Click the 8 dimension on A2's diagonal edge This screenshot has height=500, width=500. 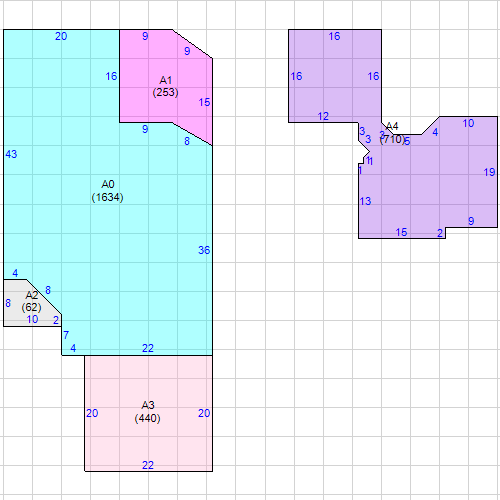pyautogui.click(x=48, y=290)
